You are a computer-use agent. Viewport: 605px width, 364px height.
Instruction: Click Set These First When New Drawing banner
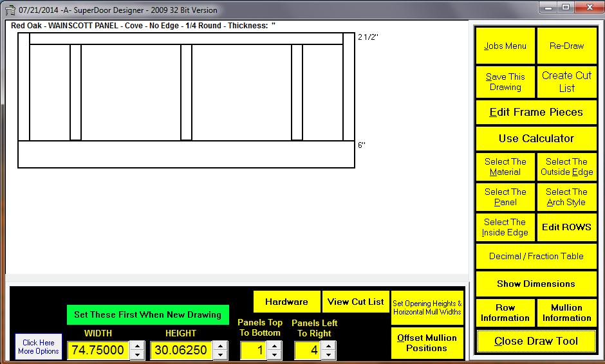pyautogui.click(x=148, y=314)
